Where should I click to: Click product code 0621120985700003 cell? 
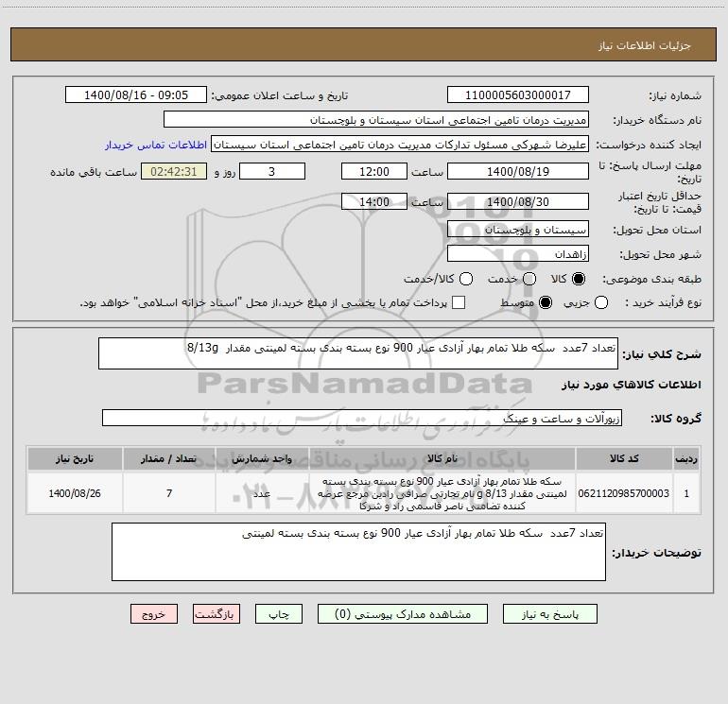(624, 493)
